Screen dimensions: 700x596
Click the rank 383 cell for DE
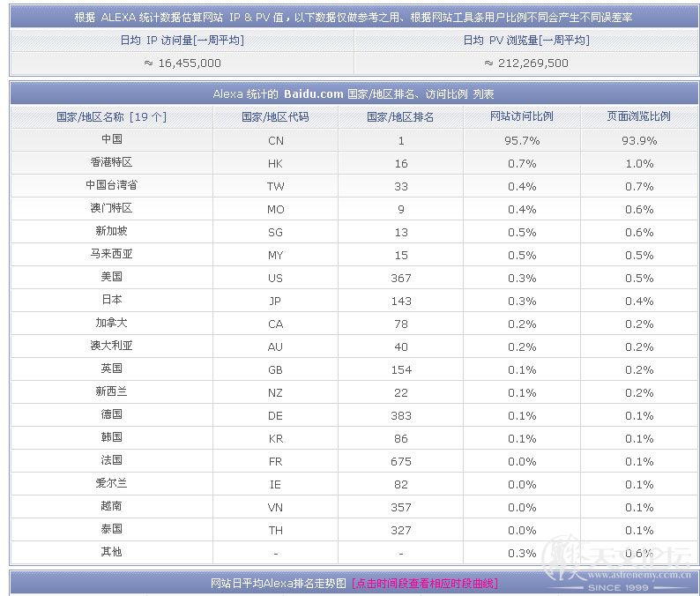tap(401, 415)
